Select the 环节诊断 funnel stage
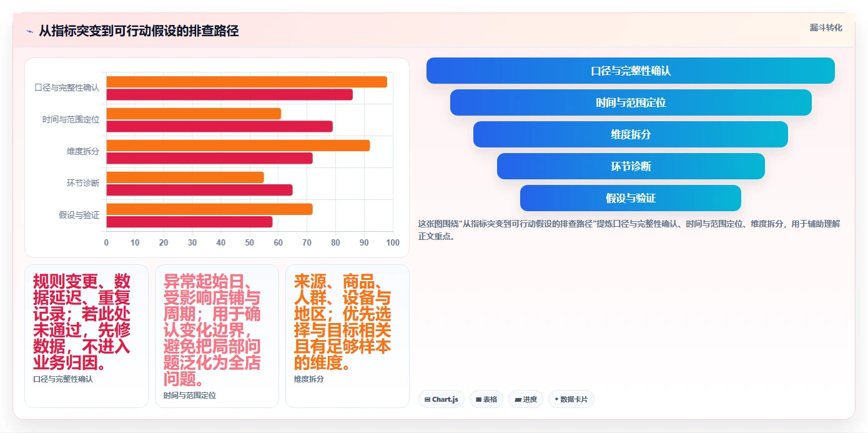The width and height of the screenshot is (868, 433). (x=631, y=166)
